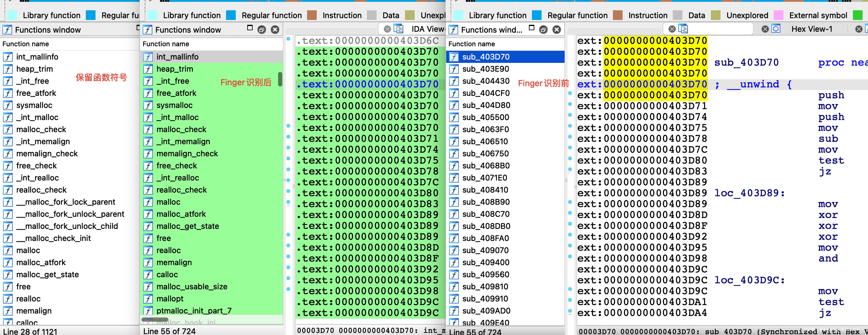Image resolution: width=868 pixels, height=335 pixels.
Task: Click function icon beside heap_trim in left list
Action: (8, 69)
